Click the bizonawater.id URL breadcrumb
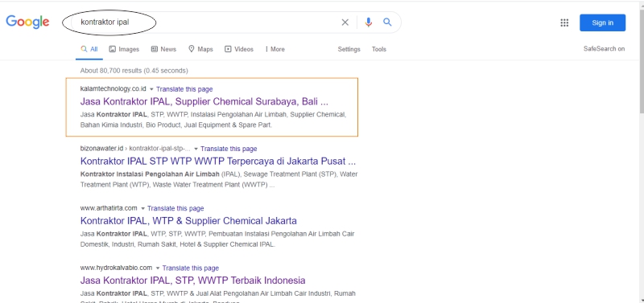The width and height of the screenshot is (644, 303). point(135,149)
